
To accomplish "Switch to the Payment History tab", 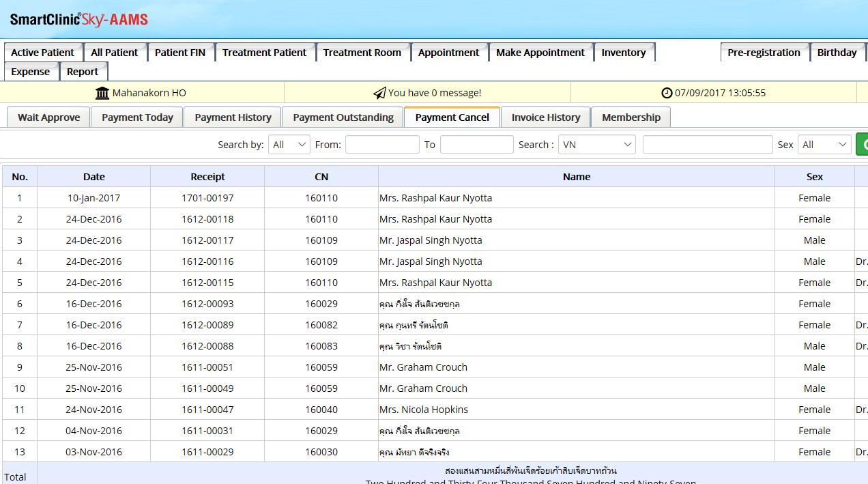I will (x=233, y=117).
